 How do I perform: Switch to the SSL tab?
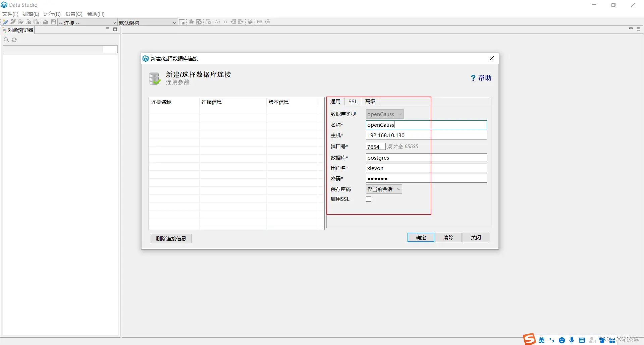click(x=353, y=101)
